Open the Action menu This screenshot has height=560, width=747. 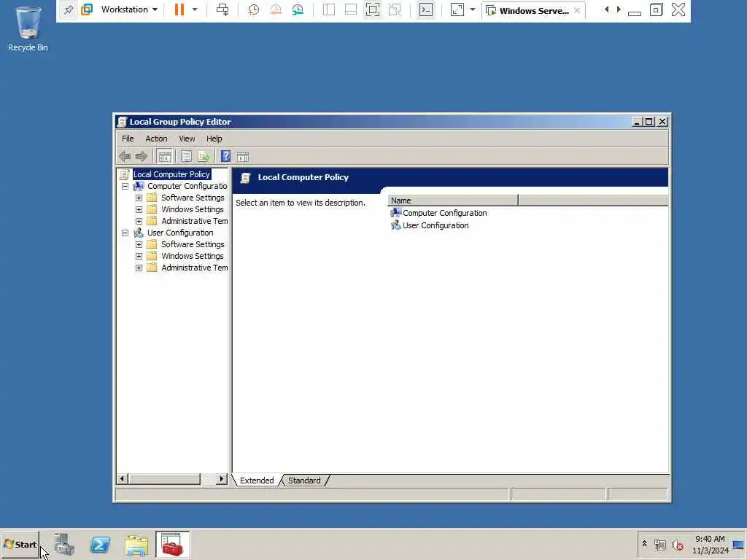pos(156,139)
